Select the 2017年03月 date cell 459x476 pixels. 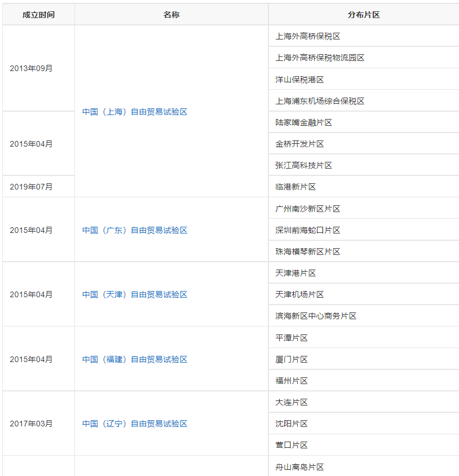point(31,424)
